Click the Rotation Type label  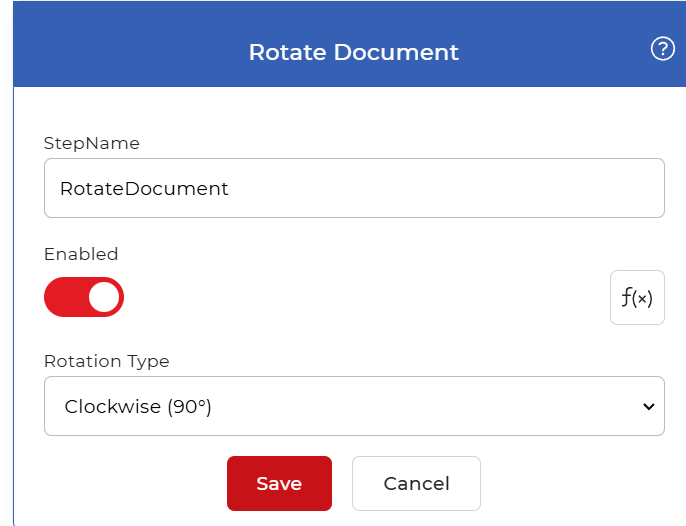point(107,361)
